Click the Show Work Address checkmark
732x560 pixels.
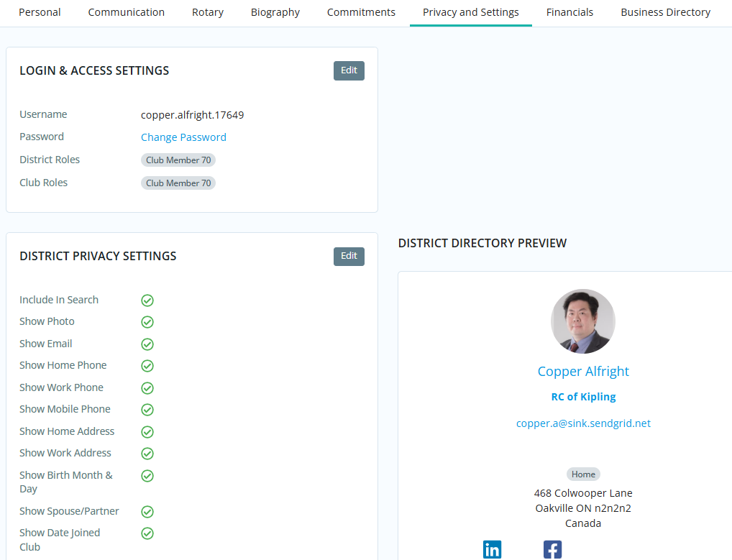click(x=147, y=454)
